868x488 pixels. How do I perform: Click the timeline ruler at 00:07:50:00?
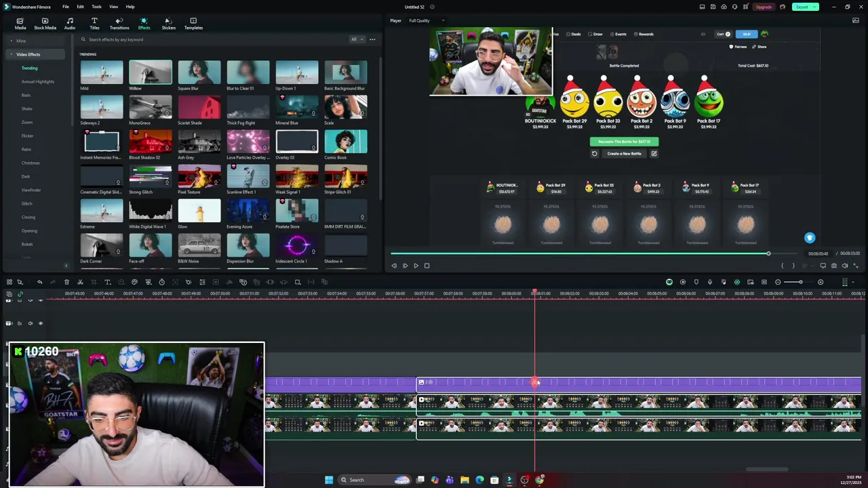tap(220, 293)
